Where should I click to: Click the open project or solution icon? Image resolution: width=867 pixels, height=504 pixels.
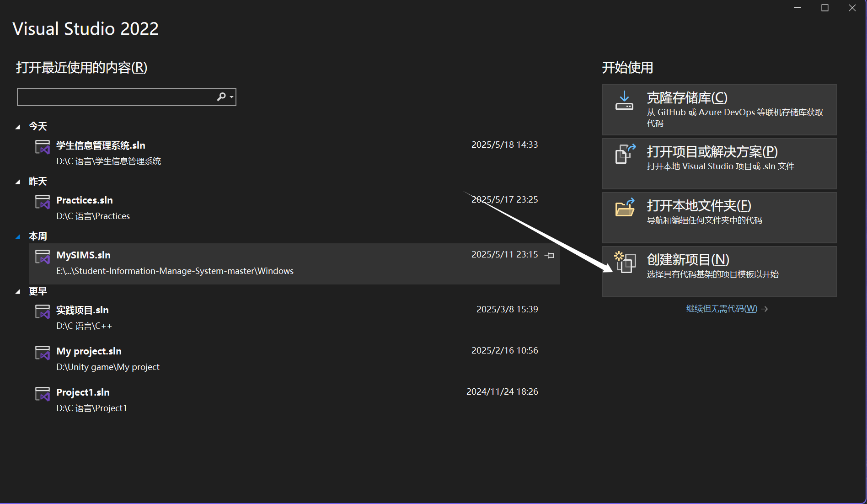pos(625,154)
